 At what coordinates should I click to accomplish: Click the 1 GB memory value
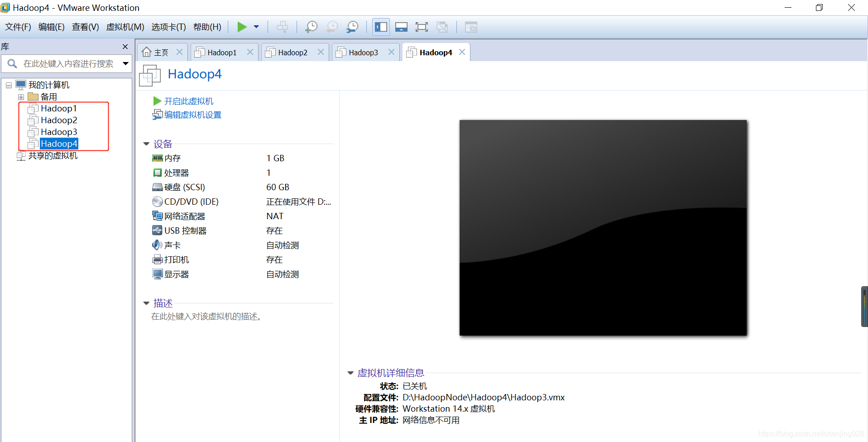point(275,158)
